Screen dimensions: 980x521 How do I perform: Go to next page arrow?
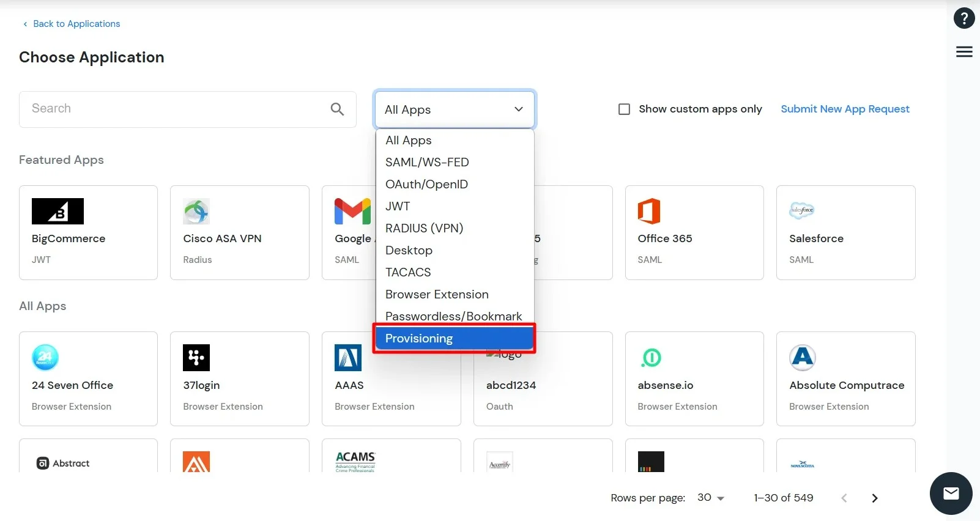pyautogui.click(x=875, y=498)
